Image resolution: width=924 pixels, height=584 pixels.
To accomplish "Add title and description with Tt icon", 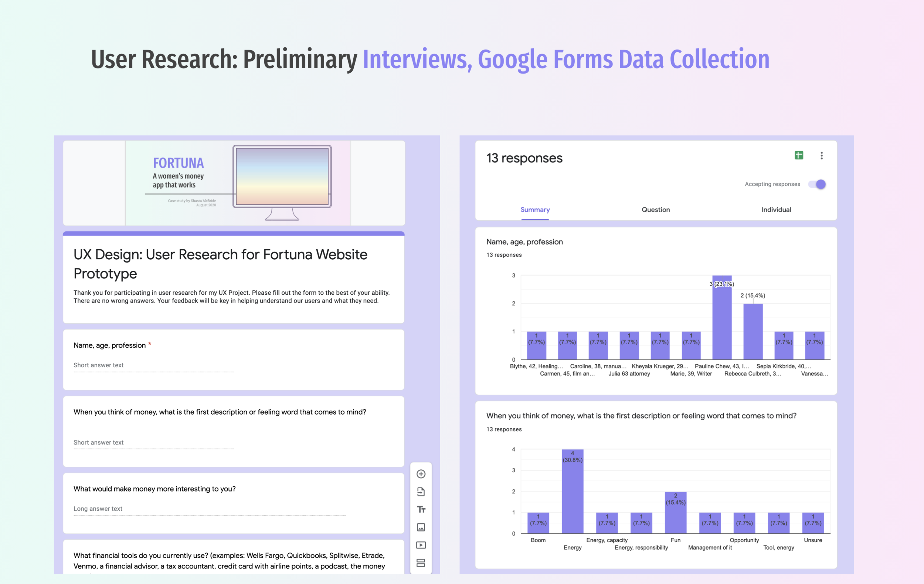I will coord(421,510).
